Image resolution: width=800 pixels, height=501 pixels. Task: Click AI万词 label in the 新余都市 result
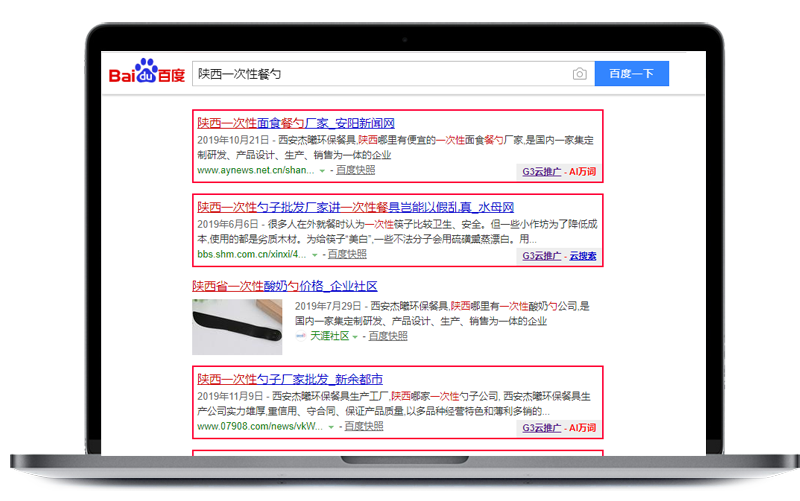point(583,428)
